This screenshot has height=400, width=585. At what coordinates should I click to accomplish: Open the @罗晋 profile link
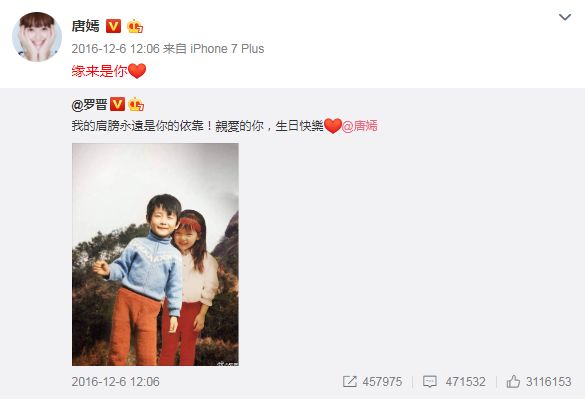pos(90,104)
